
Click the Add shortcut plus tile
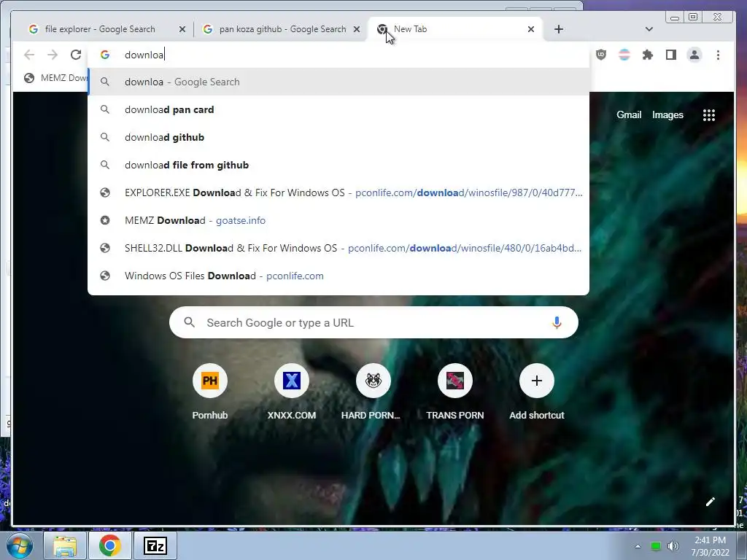[537, 392]
